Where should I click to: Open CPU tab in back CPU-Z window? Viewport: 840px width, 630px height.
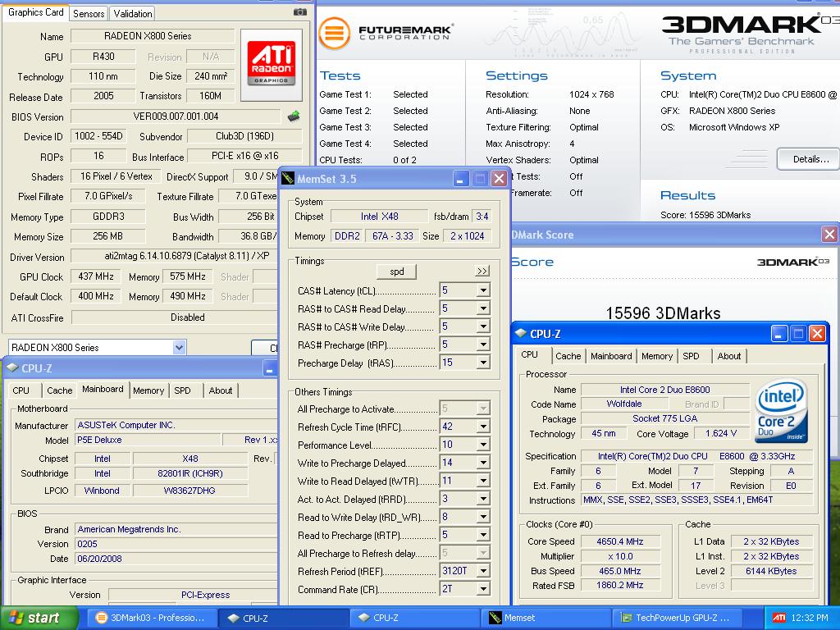click(21, 390)
